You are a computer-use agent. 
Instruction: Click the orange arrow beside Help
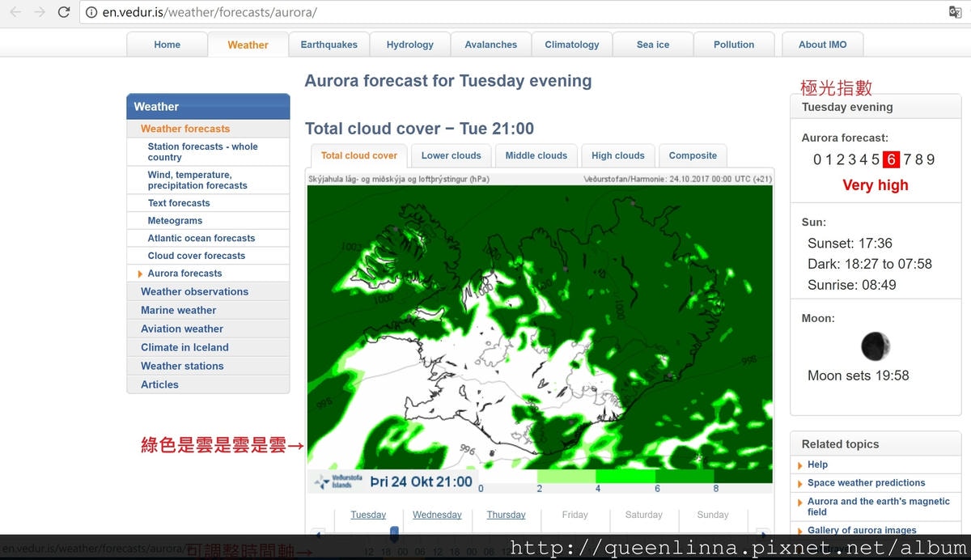point(800,465)
